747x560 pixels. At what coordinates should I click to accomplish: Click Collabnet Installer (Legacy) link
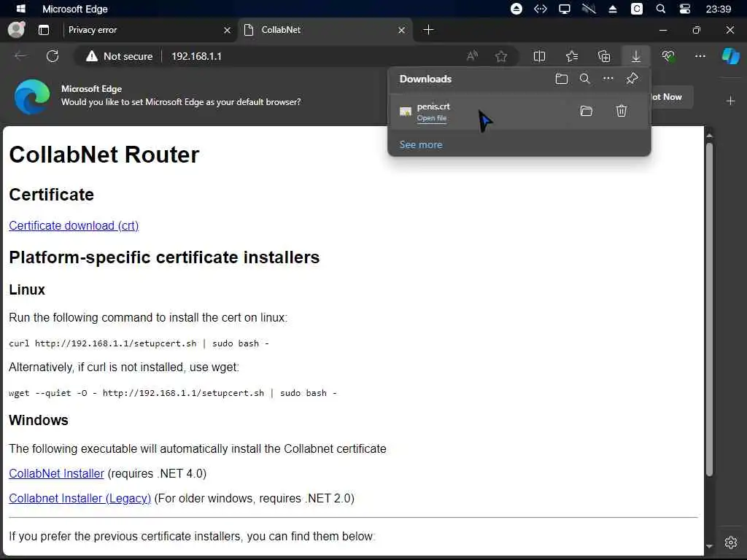pos(80,498)
